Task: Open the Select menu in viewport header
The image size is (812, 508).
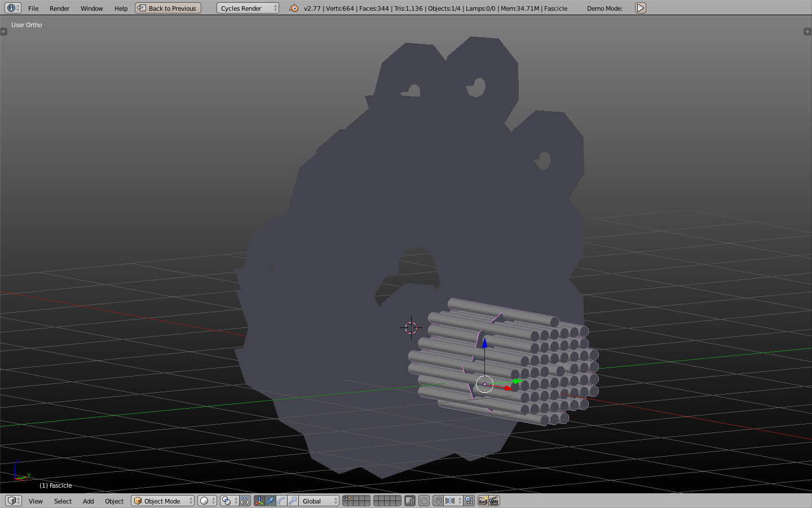Action: point(63,501)
